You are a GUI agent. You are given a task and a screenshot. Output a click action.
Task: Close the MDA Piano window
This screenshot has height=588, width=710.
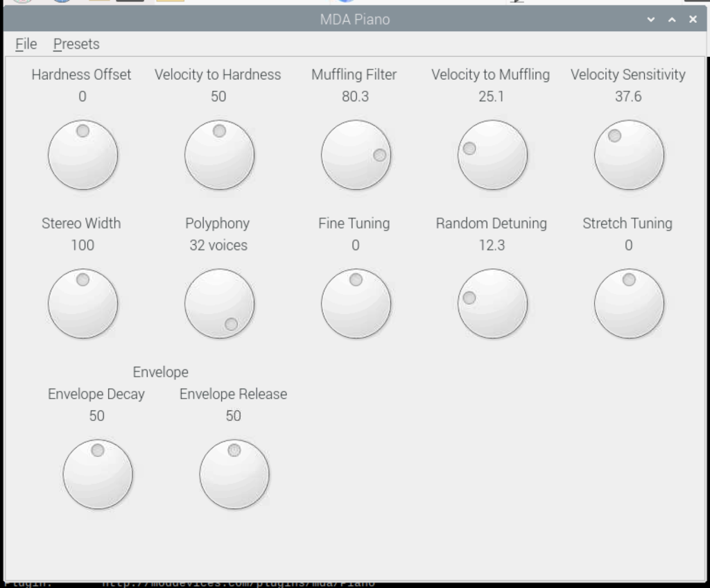click(x=693, y=19)
